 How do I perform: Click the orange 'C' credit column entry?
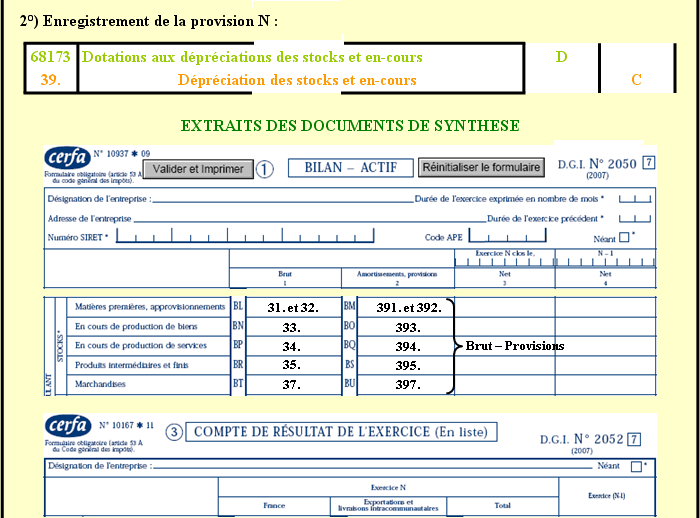click(637, 80)
